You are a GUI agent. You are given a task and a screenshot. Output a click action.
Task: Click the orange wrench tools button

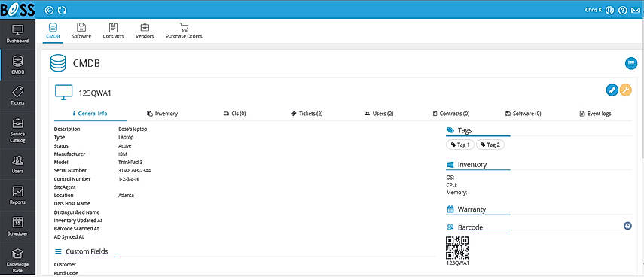[625, 90]
